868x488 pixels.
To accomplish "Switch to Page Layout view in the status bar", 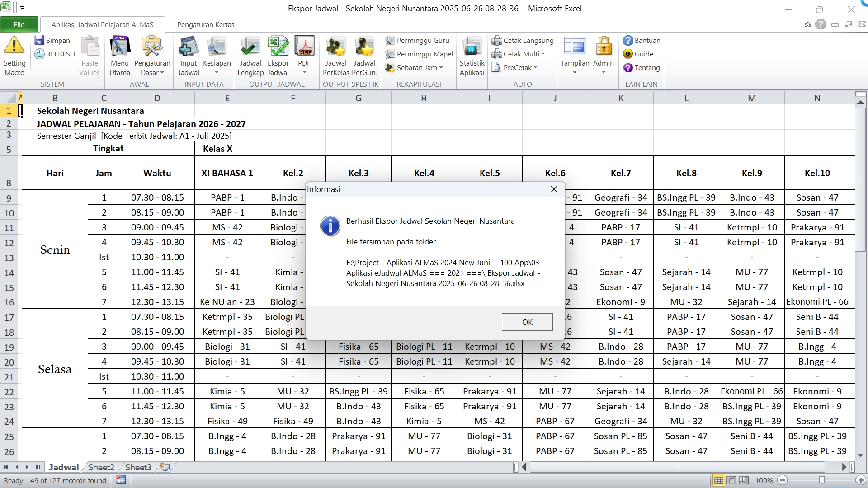I will coord(731,480).
